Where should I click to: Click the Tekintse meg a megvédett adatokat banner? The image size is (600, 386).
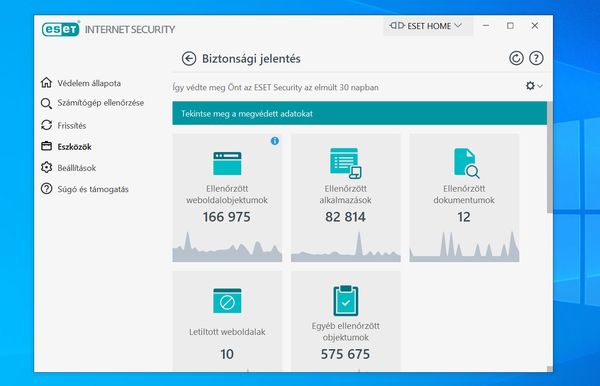359,113
